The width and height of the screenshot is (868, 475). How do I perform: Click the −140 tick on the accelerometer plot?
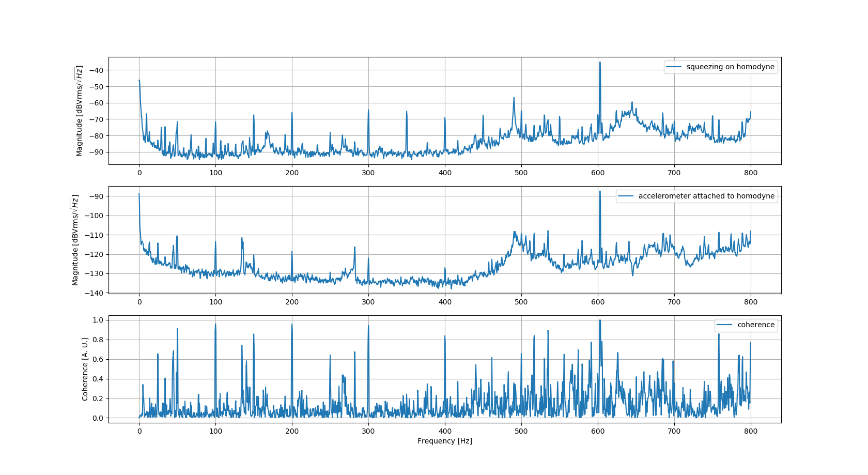94,293
